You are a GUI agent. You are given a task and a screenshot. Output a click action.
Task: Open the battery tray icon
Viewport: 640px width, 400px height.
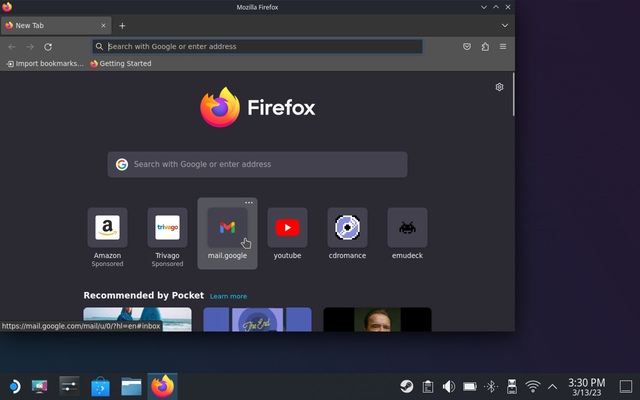click(470, 386)
